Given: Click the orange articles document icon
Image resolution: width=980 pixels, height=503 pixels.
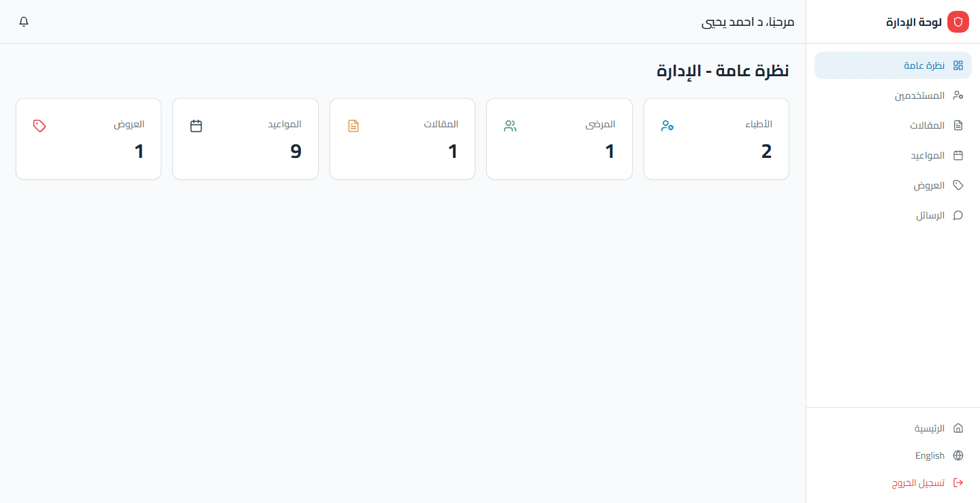Looking at the screenshot, I should [353, 126].
